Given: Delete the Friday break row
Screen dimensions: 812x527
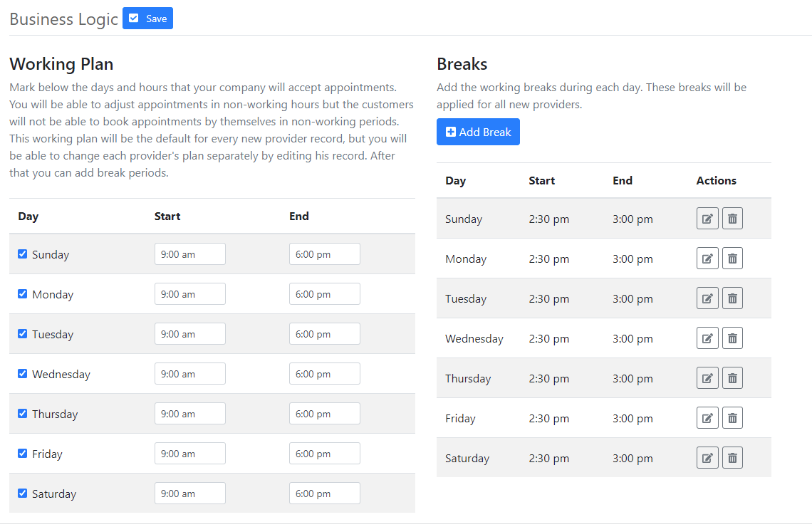Looking at the screenshot, I should 732,418.
